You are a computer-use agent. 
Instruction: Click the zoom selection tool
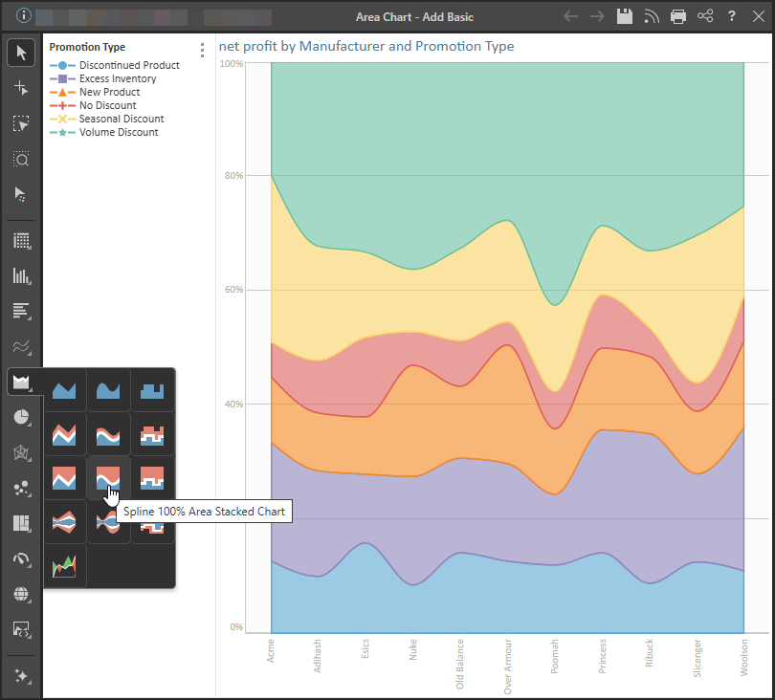21,159
